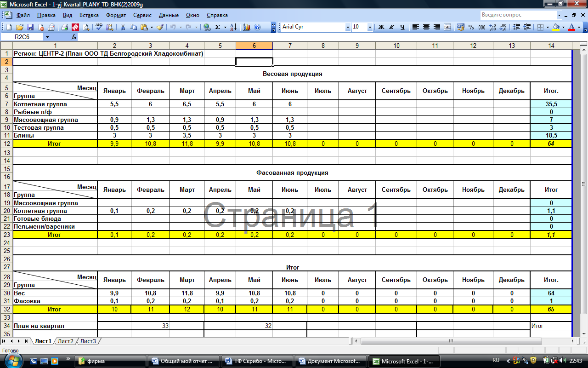Click the AutoSum sigma icon
Image resolution: width=588 pixels, height=368 pixels.
(218, 27)
